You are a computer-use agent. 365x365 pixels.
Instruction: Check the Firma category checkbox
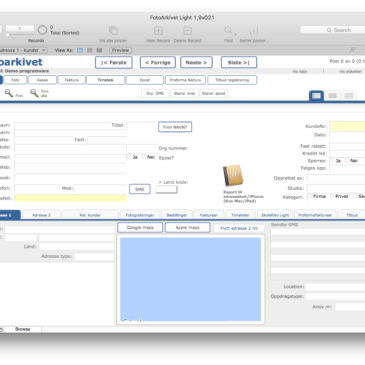309,196
